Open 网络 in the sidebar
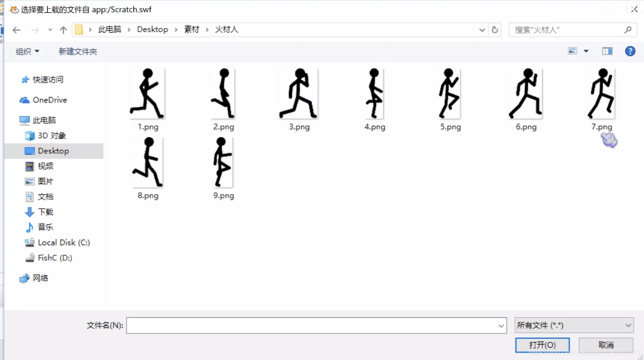The width and height of the screenshot is (644, 360). coord(34,278)
